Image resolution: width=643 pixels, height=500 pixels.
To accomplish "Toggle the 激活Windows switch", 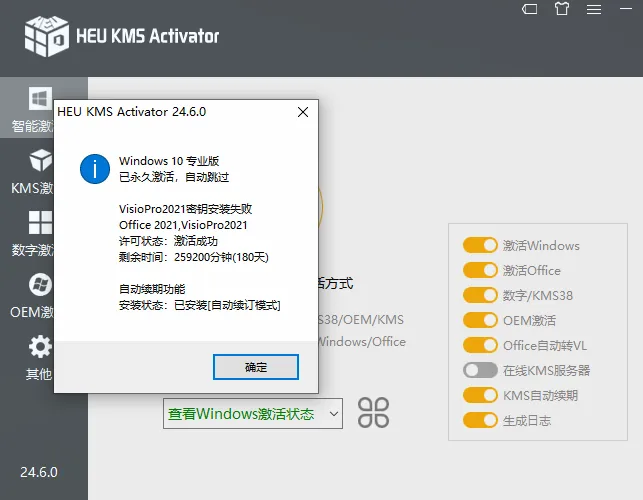I will (480, 245).
